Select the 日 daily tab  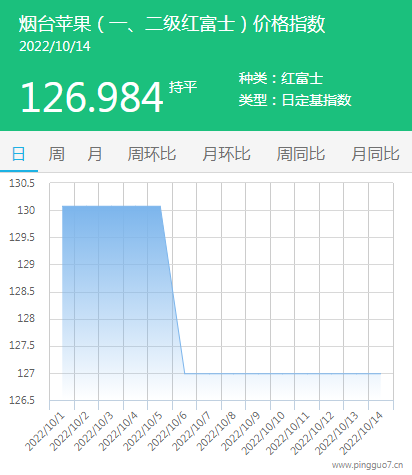19,154
